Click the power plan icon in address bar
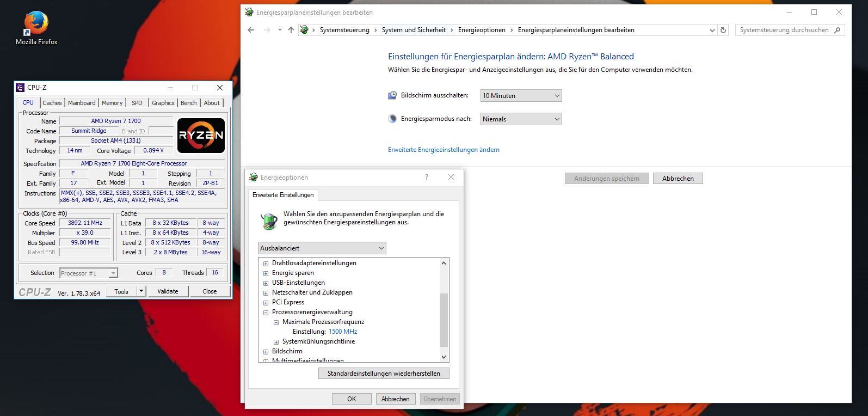Screen dimensions: 868x416 click(x=305, y=30)
